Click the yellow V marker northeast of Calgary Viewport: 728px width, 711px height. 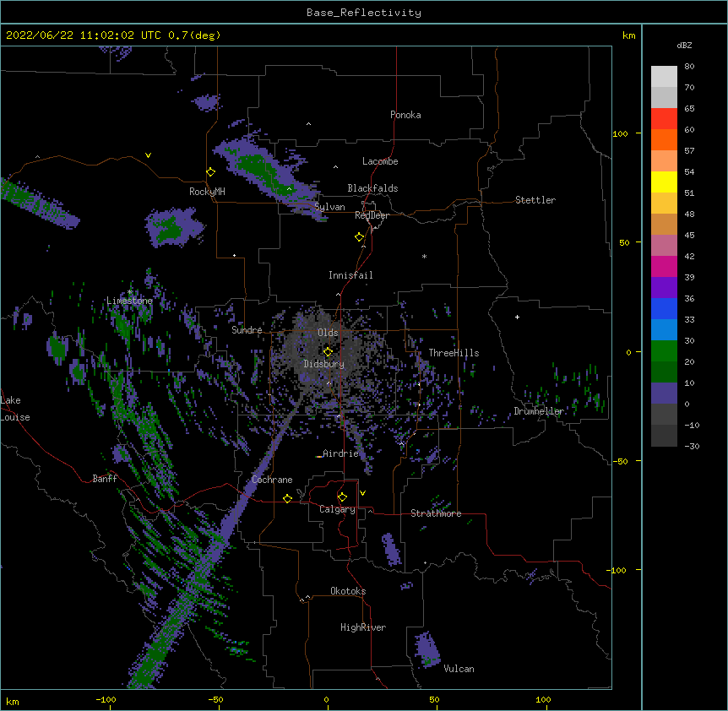(362, 493)
